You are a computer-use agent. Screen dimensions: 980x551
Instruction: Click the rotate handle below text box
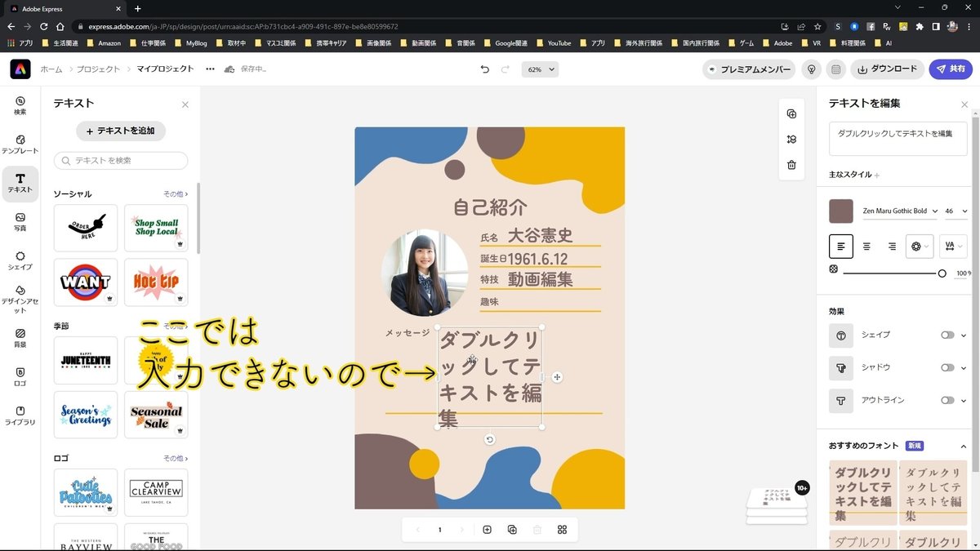tap(489, 440)
